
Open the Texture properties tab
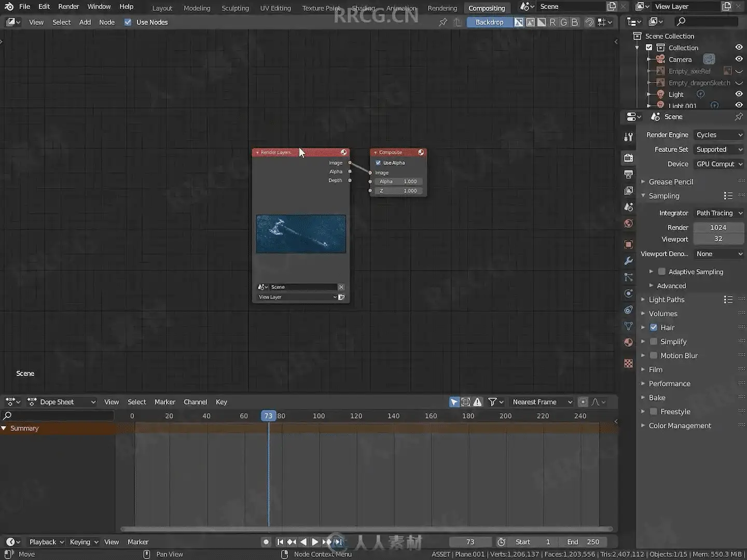click(x=629, y=363)
